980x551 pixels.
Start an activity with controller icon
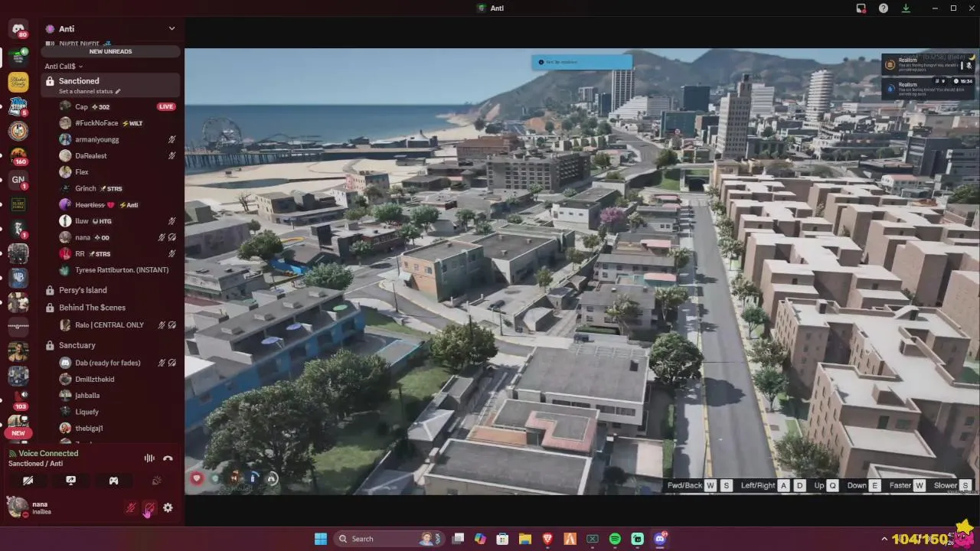(113, 481)
